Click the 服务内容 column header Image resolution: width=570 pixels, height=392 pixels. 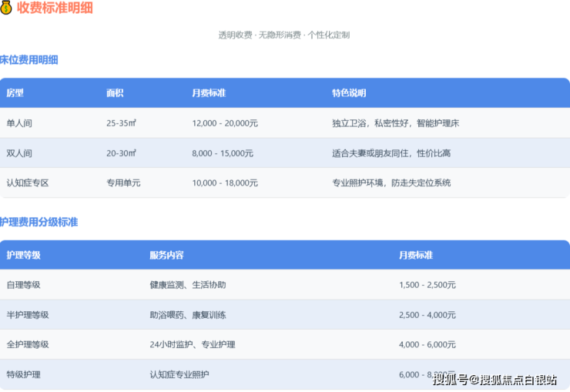pos(166,255)
